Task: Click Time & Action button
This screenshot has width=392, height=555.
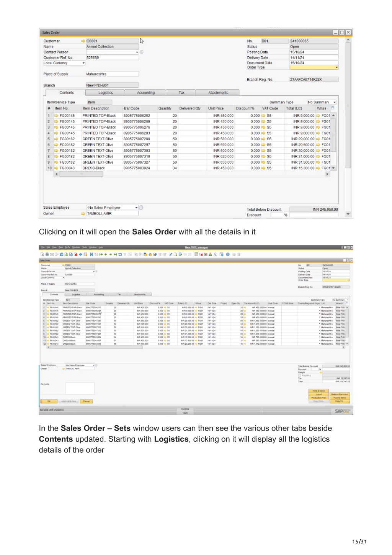Action: coord(318,391)
